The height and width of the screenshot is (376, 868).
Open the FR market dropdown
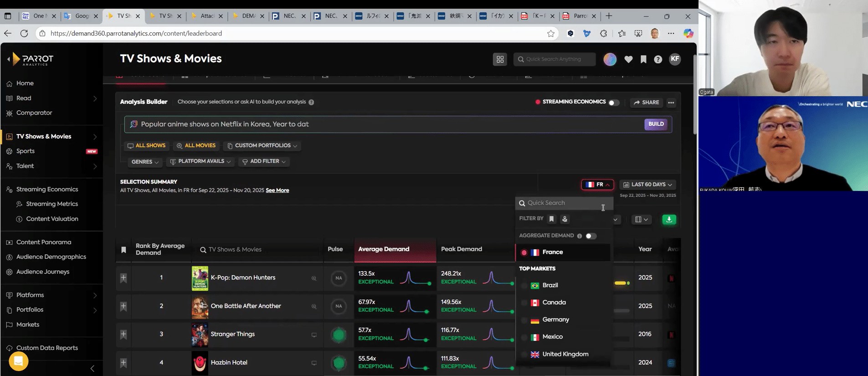pyautogui.click(x=597, y=185)
